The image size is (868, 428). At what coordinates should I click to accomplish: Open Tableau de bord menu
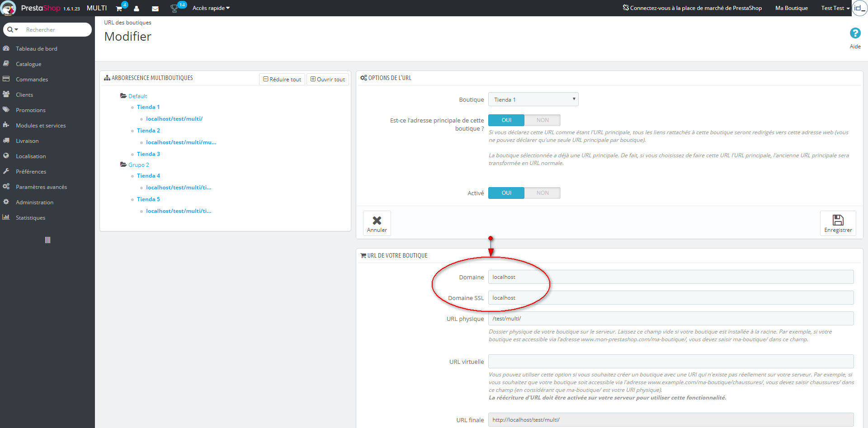37,48
